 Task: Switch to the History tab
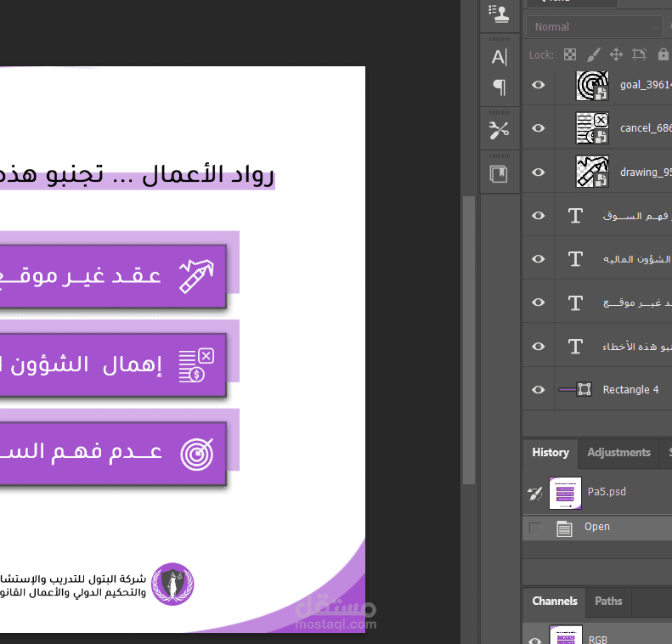551,453
